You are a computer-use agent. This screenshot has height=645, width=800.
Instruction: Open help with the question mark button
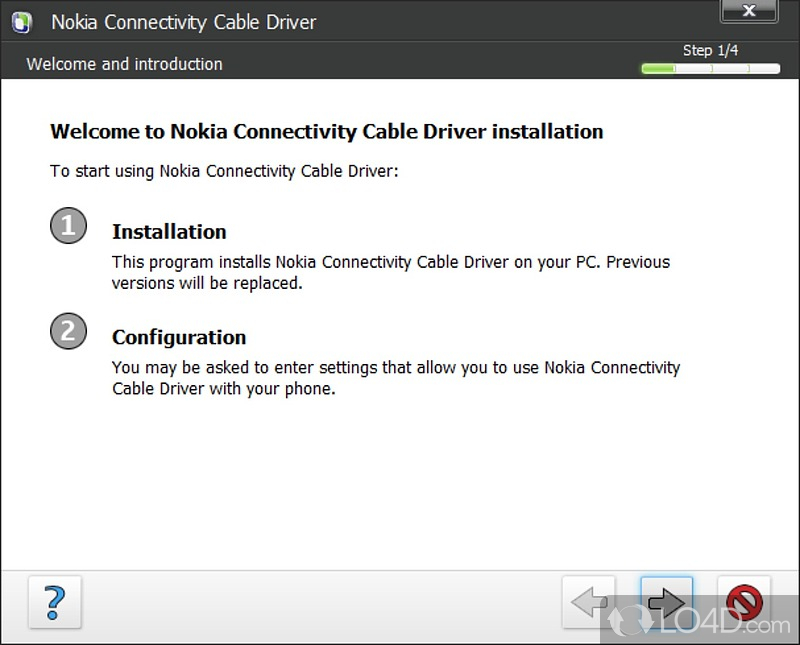click(x=54, y=602)
